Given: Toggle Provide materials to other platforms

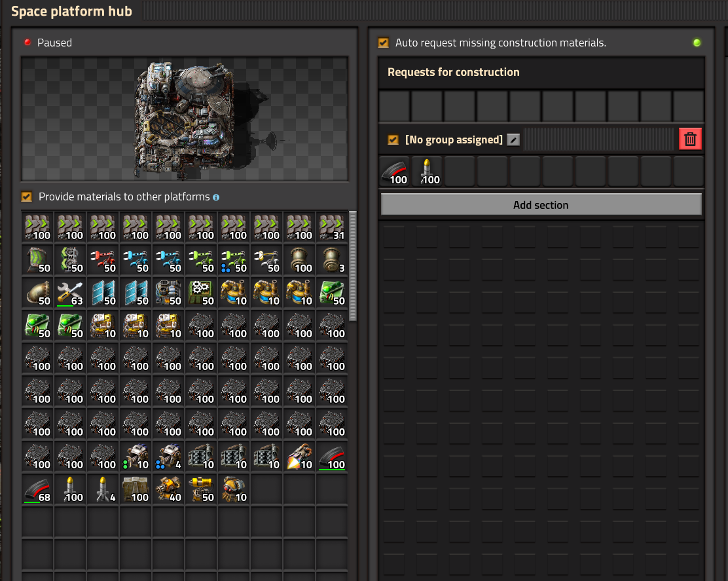Looking at the screenshot, I should (27, 197).
